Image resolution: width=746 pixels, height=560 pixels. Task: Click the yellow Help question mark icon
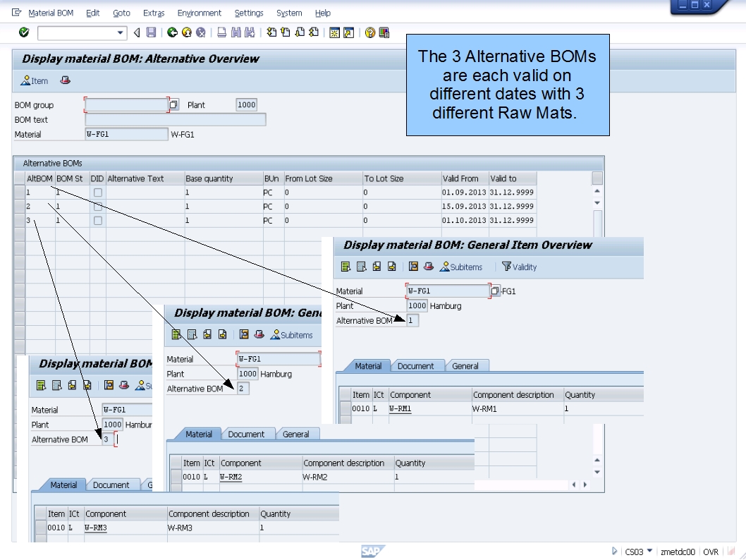point(369,32)
